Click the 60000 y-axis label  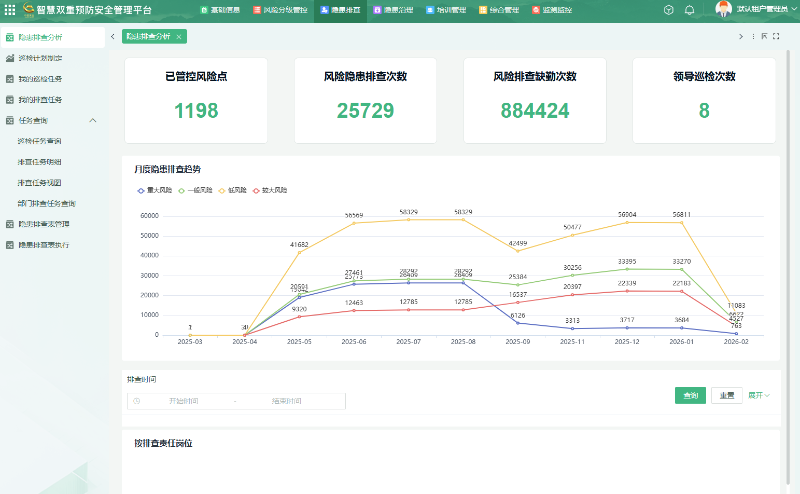coord(149,216)
